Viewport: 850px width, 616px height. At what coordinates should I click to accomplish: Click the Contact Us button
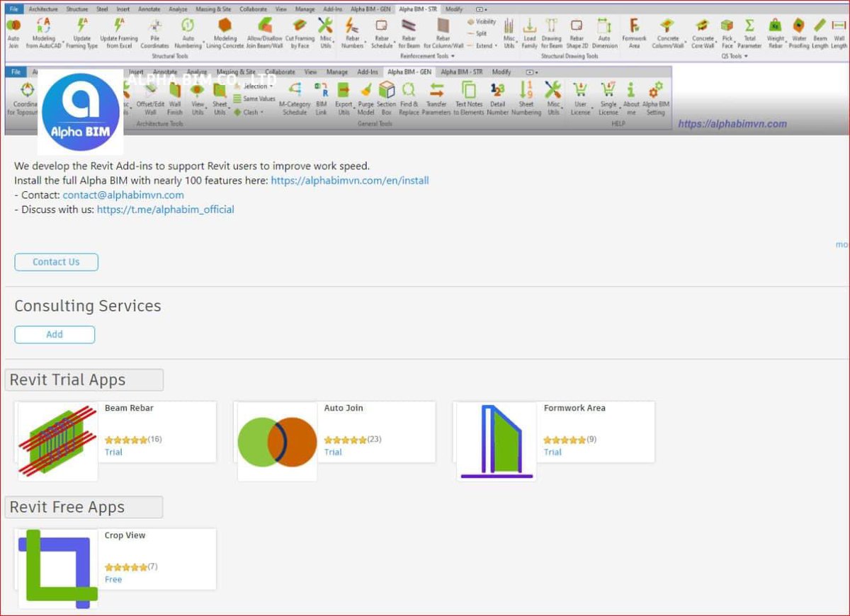tap(56, 261)
